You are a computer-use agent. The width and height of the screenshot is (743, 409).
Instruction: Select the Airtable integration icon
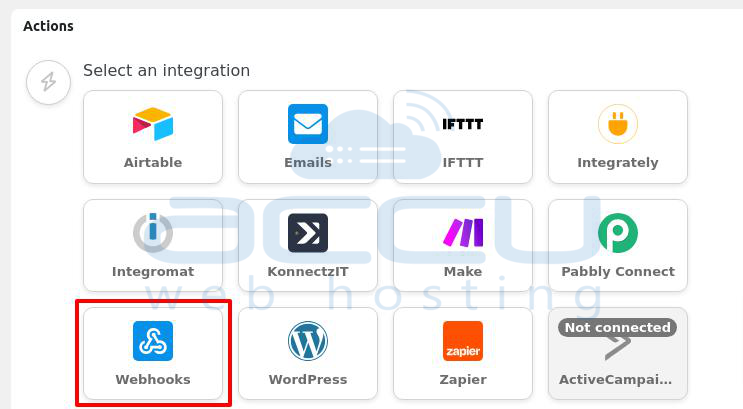click(x=153, y=124)
